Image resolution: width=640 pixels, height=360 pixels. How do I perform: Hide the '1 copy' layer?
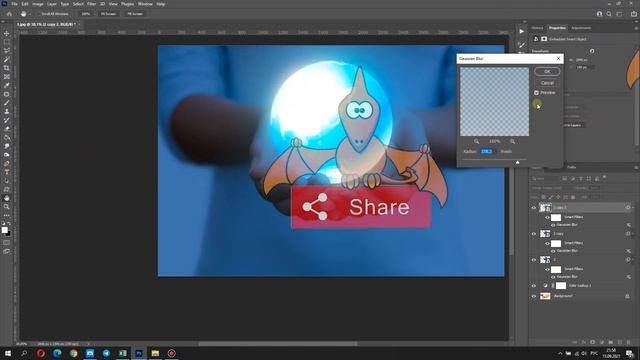[x=533, y=234]
